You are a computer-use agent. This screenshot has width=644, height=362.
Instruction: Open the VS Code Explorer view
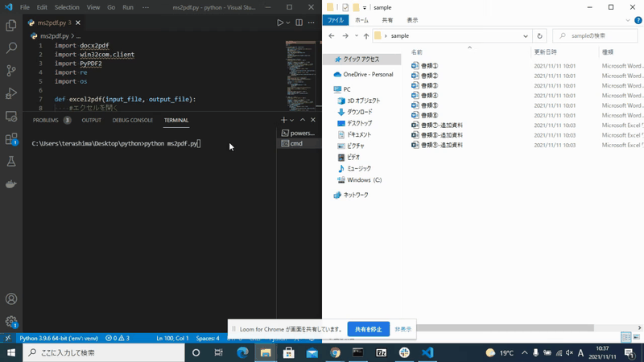click(x=11, y=26)
